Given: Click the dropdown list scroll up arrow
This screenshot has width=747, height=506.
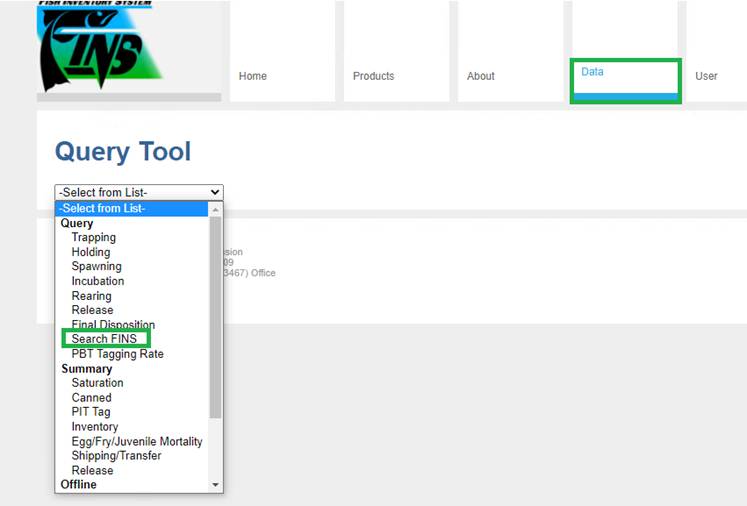Looking at the screenshot, I should [215, 209].
